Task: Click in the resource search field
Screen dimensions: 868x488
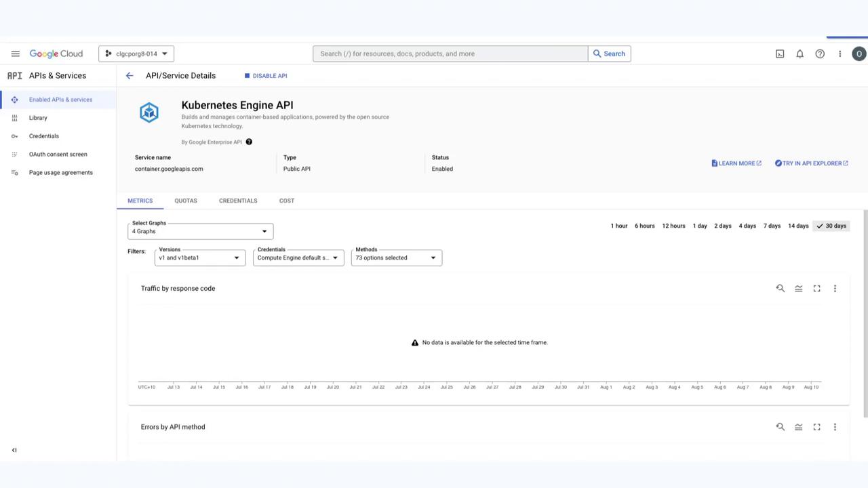Action: [450, 54]
